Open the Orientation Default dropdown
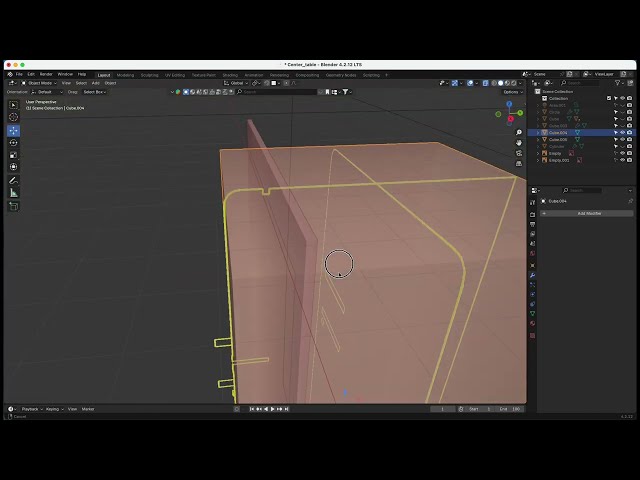This screenshot has height=480, width=640. click(x=47, y=92)
